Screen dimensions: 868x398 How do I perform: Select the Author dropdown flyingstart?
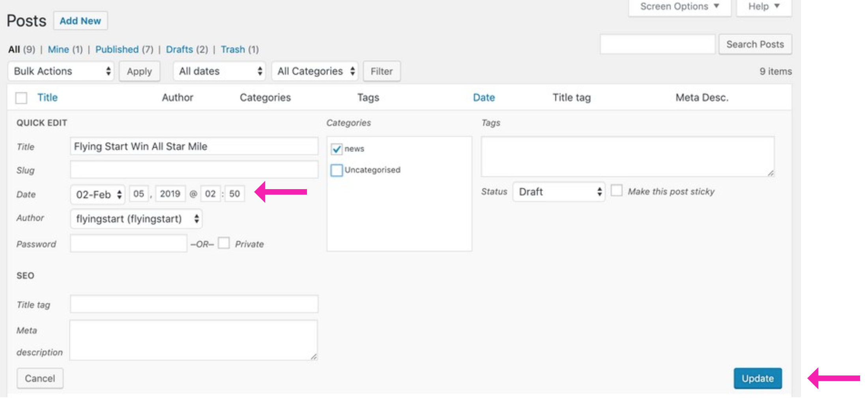tap(136, 219)
